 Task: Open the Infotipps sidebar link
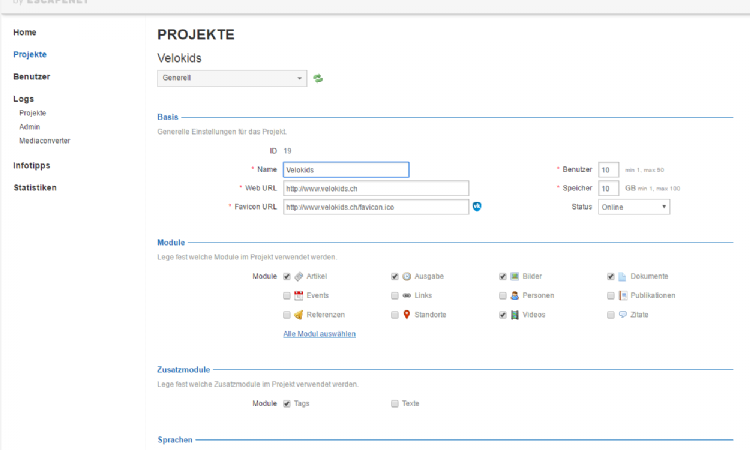(32, 164)
